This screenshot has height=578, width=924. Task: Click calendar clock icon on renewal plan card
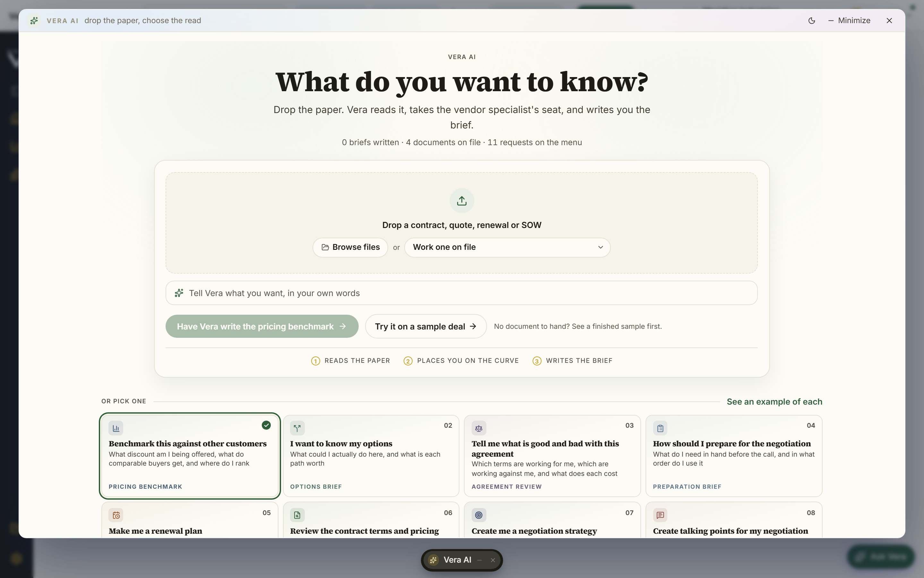point(116,515)
